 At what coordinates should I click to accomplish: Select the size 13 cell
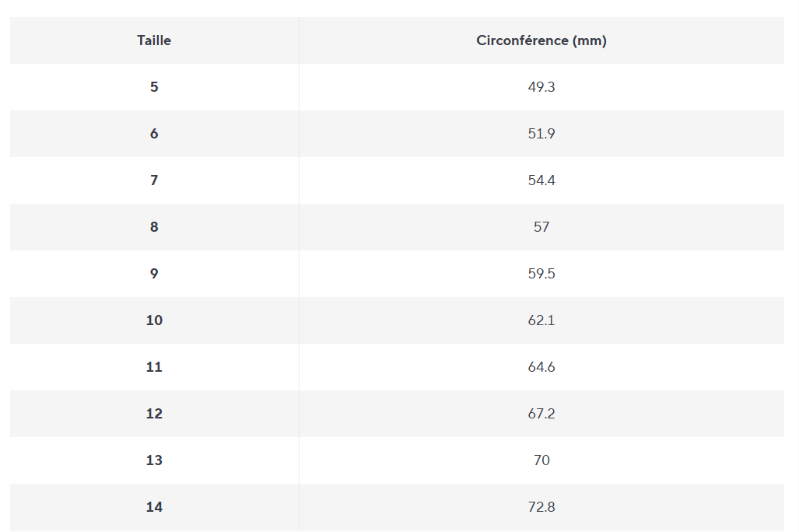coord(154,460)
